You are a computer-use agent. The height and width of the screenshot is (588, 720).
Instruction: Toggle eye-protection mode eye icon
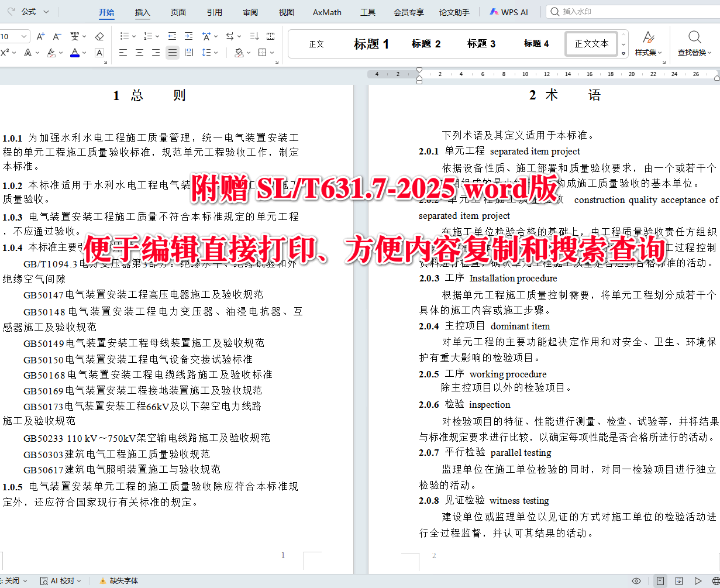(636, 581)
